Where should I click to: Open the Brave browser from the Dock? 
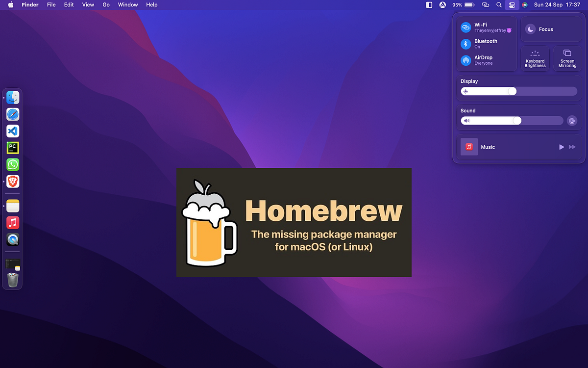point(12,181)
